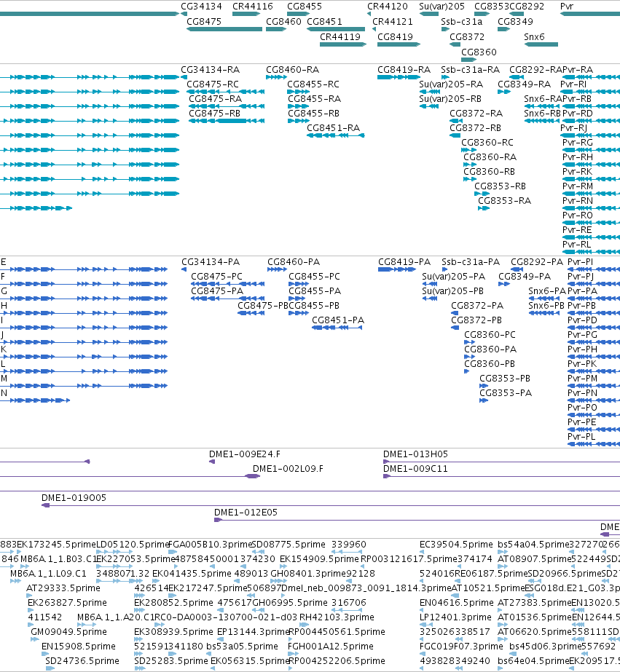Open the EK308939.5prime EST label
Screen dimensions: 620x672
click(173, 632)
